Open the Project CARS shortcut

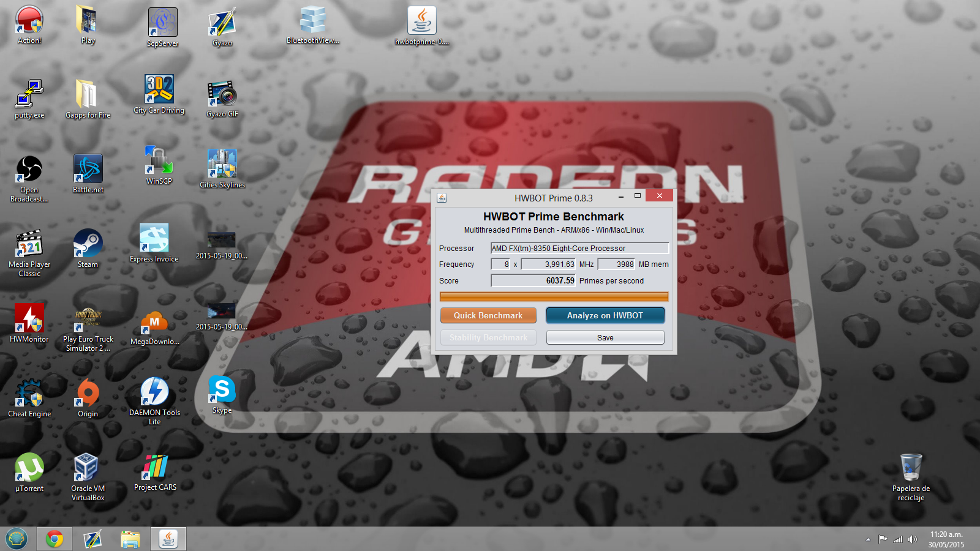click(155, 472)
